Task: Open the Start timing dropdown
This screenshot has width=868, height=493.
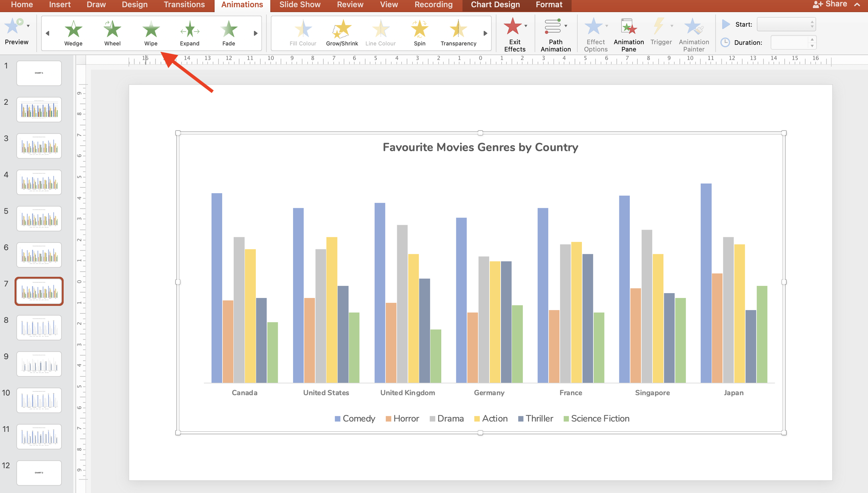Action: (786, 24)
